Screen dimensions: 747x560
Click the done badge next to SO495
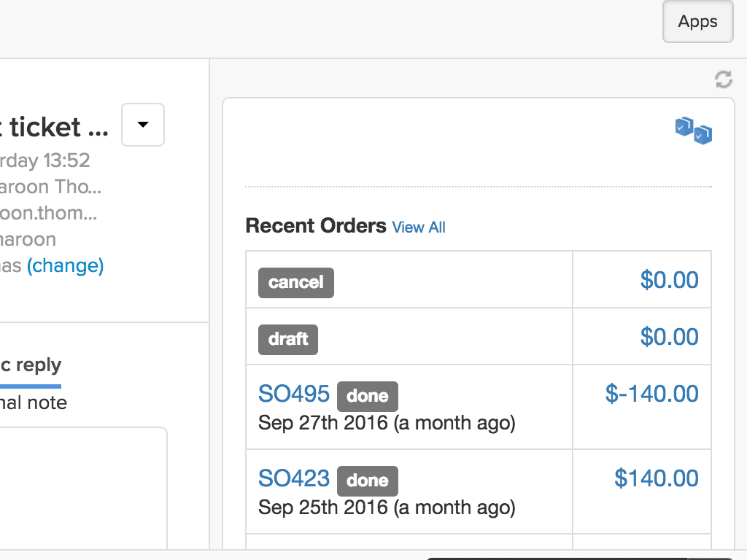[367, 397]
